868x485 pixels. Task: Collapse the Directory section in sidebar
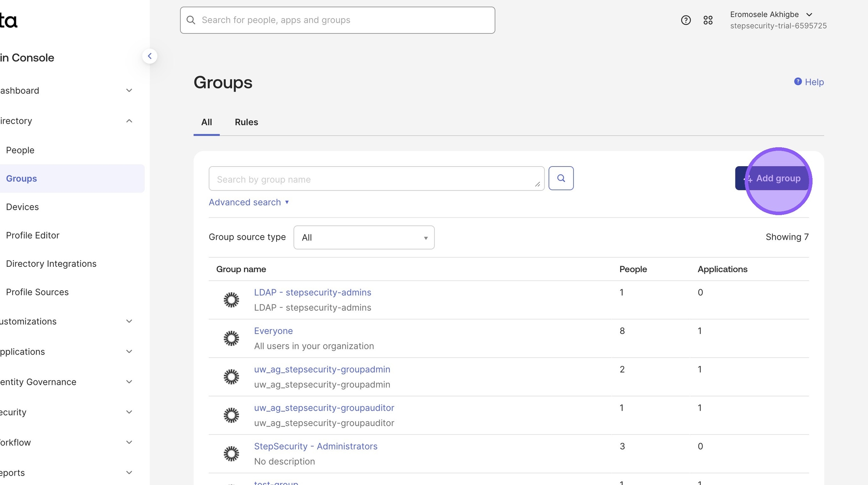pyautogui.click(x=129, y=121)
